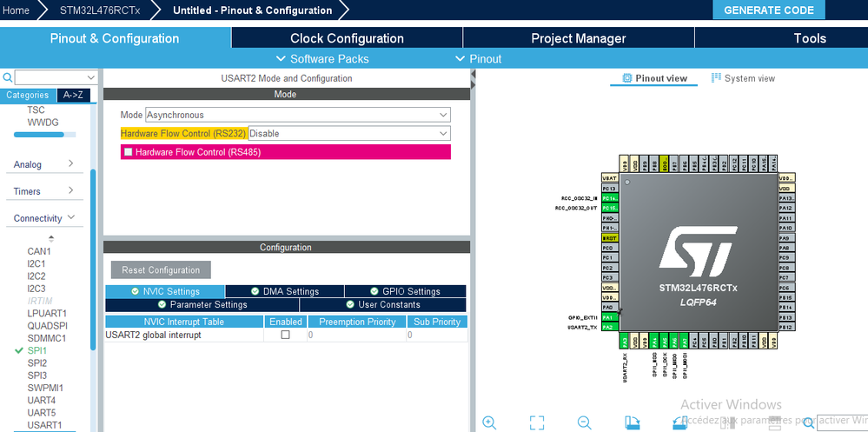Open the Parameter Settings tab
The height and width of the screenshot is (432, 868).
click(x=202, y=304)
